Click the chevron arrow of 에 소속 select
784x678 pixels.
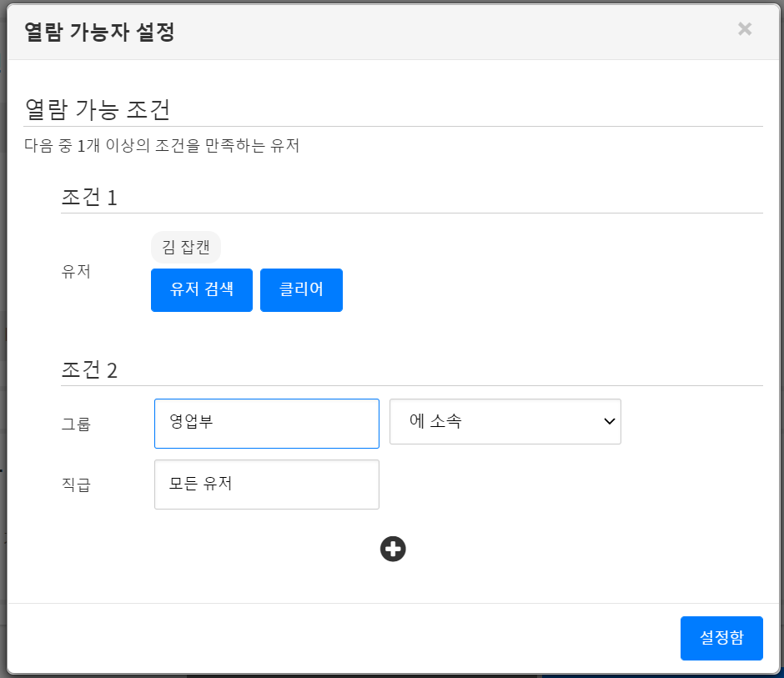click(x=608, y=422)
